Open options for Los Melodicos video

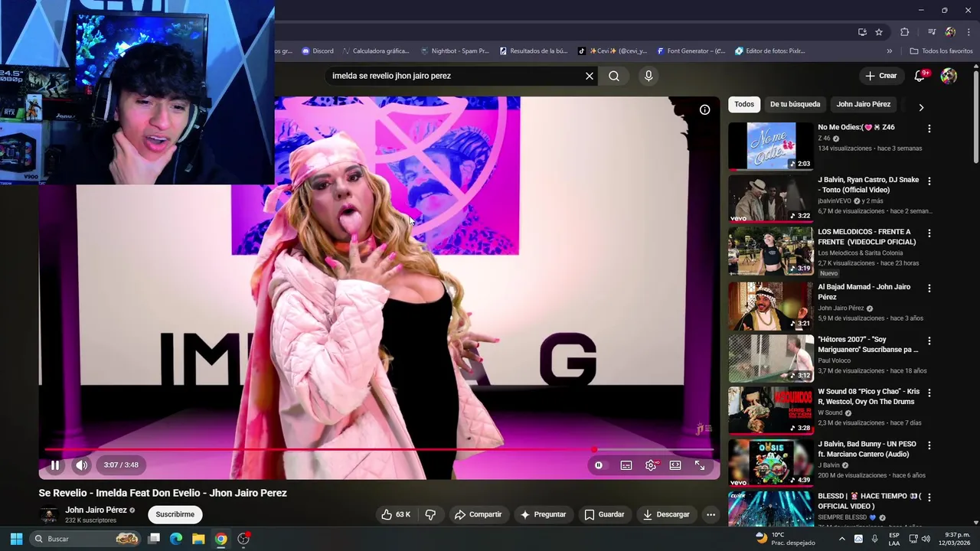tap(929, 233)
